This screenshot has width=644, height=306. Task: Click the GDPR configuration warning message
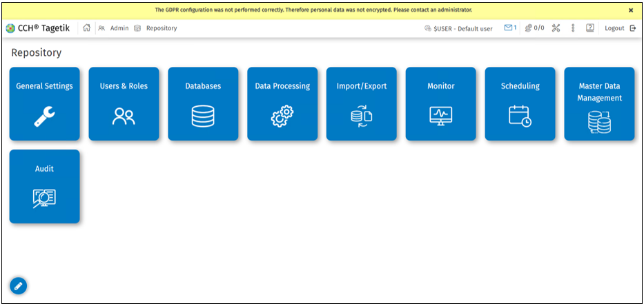(313, 10)
